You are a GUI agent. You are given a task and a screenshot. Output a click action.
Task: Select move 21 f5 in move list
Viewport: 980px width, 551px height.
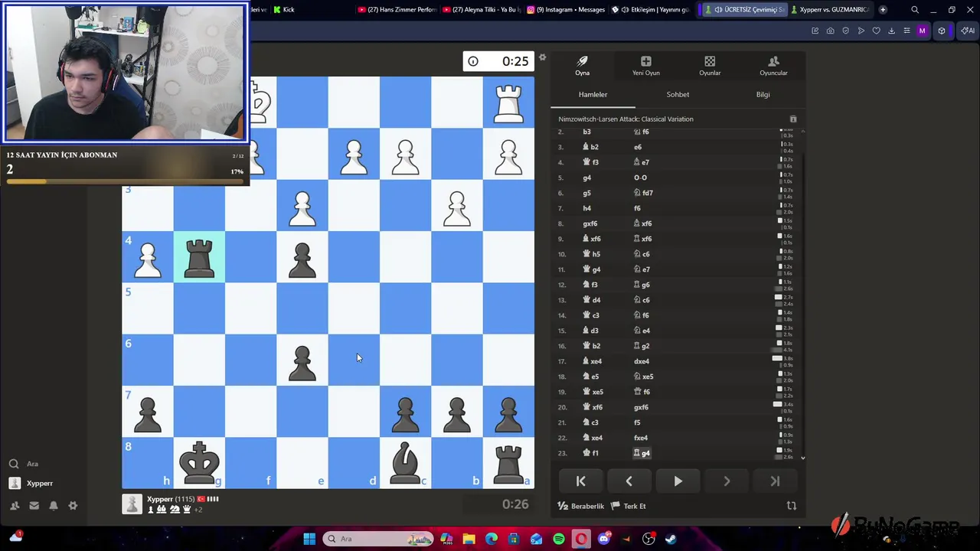pyautogui.click(x=637, y=422)
